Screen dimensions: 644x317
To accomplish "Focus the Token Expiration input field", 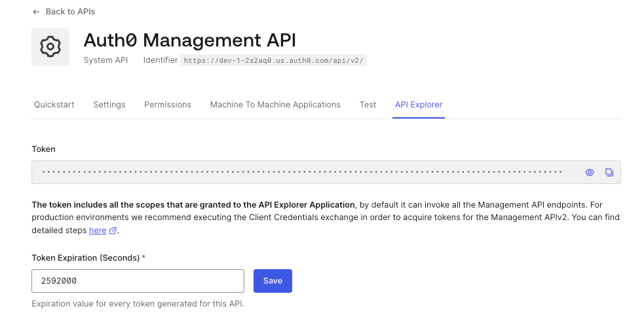I will 138,281.
